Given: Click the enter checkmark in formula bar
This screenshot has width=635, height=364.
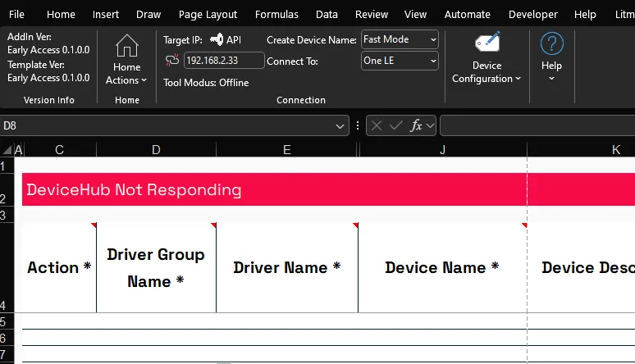Looking at the screenshot, I should (395, 125).
